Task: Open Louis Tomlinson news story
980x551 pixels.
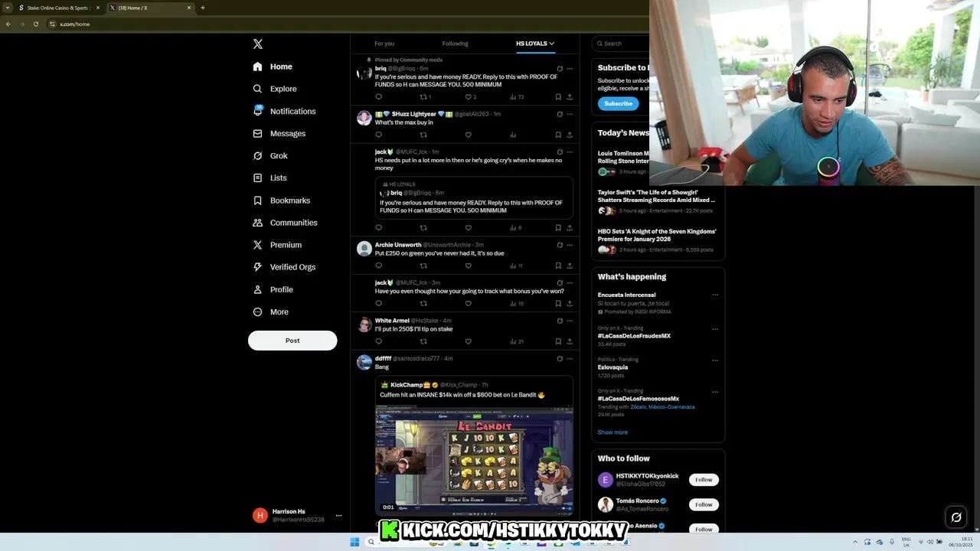Action: coord(623,161)
